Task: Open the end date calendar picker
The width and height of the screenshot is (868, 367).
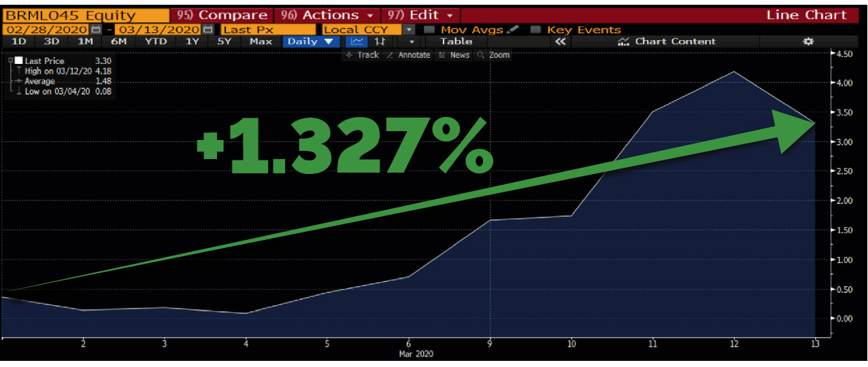Action: click(207, 30)
